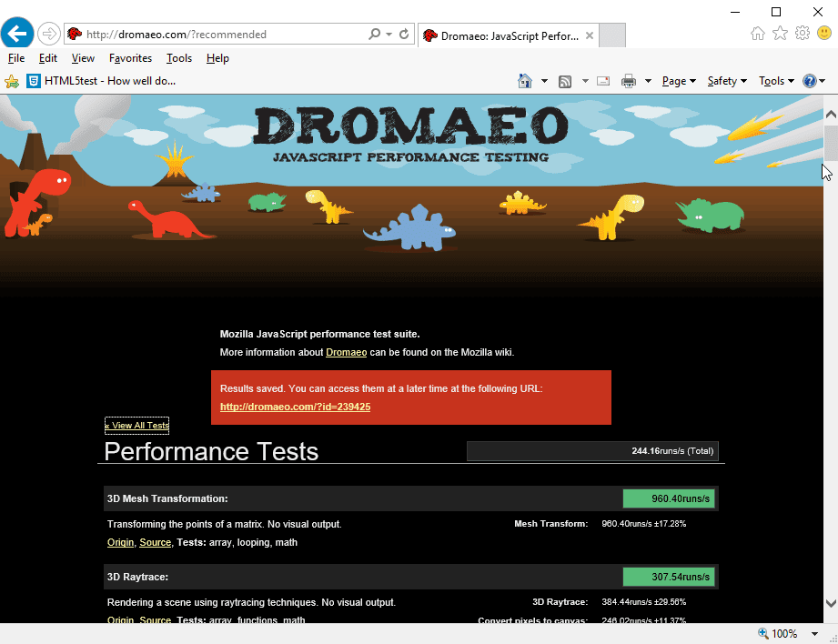
Task: Click Add to Favorites bar star icon
Action: pyautogui.click(x=12, y=81)
